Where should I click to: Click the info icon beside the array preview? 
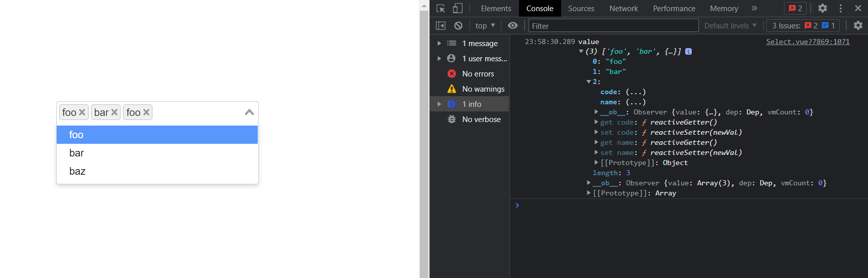(688, 52)
